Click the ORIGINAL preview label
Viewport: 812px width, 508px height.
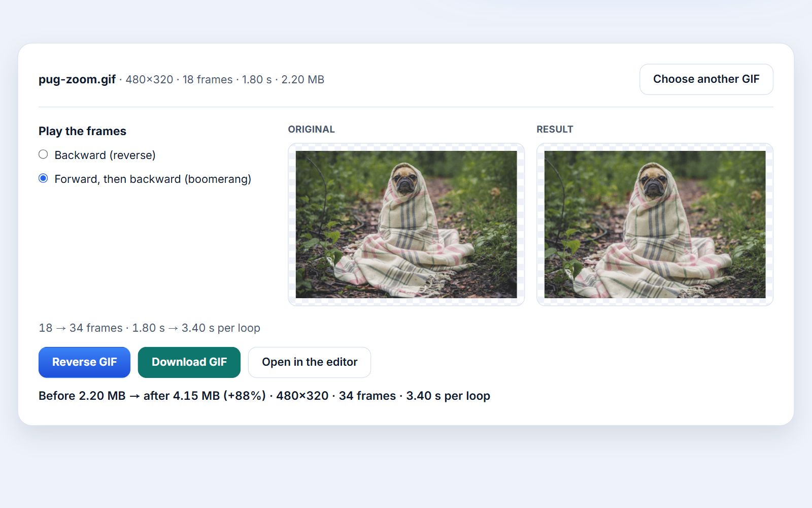311,130
